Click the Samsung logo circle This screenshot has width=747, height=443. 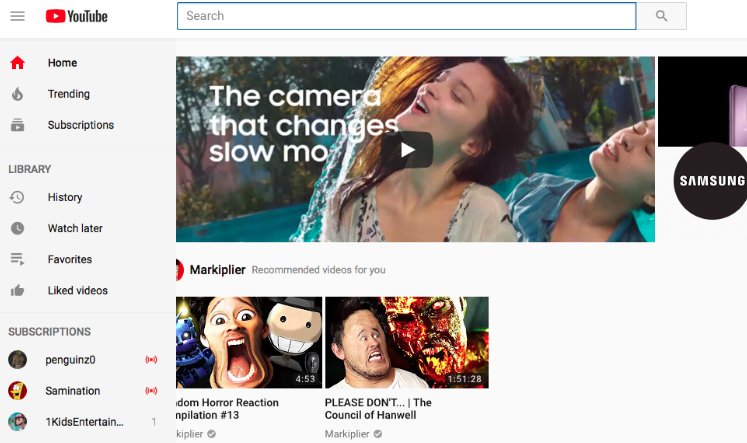710,181
